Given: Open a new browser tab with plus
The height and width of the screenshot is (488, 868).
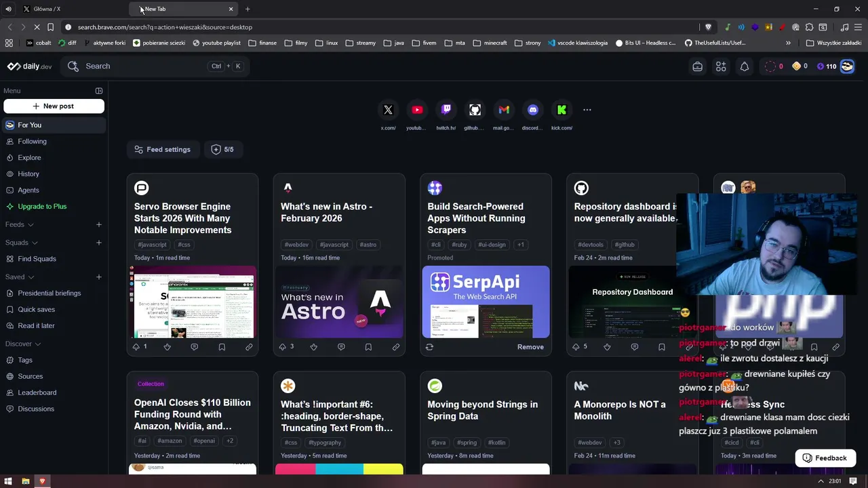Looking at the screenshot, I should point(248,9).
